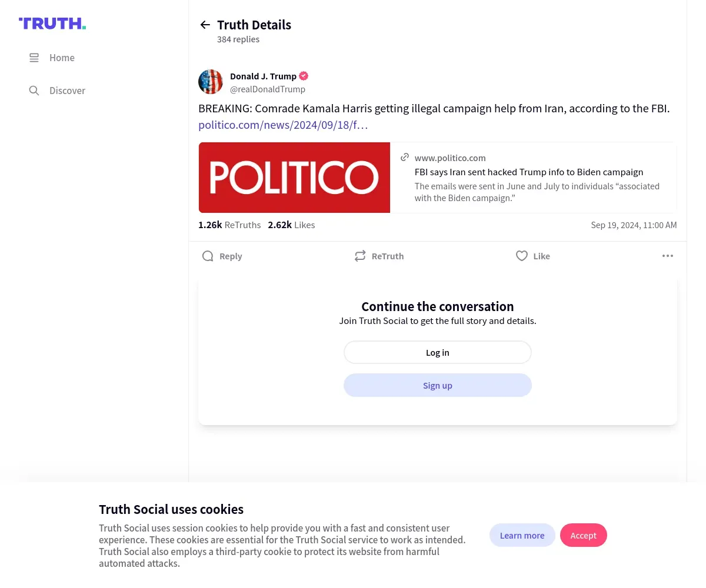Open the three-dot post options menu
The height and width of the screenshot is (588, 706).
pos(667,256)
